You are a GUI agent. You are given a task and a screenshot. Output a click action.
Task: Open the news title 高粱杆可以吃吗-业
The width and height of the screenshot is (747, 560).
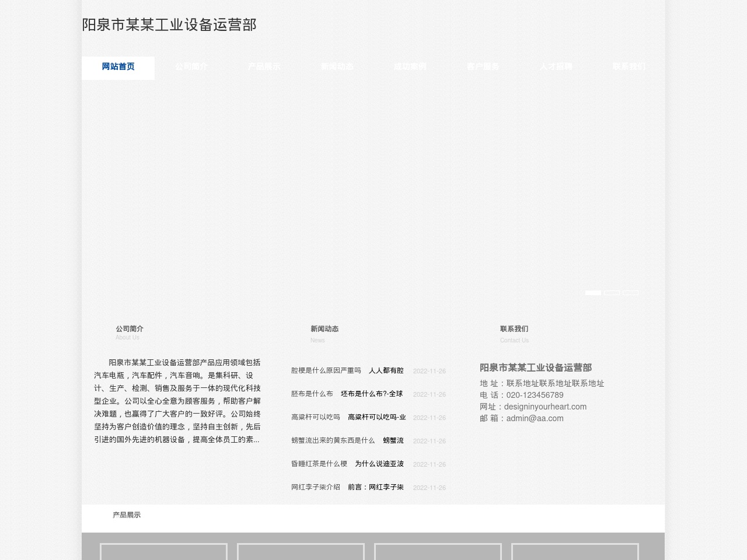click(x=377, y=417)
